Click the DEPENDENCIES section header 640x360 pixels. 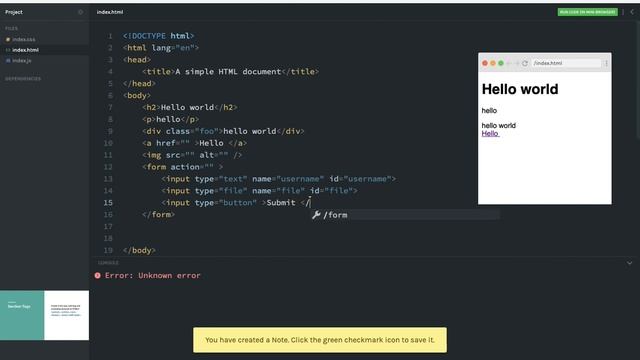(23, 78)
